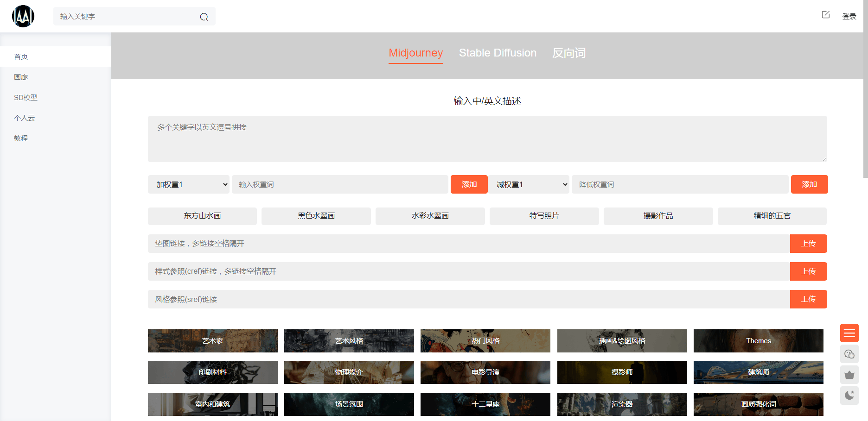Toggle dark mode with moon icon

click(849, 395)
